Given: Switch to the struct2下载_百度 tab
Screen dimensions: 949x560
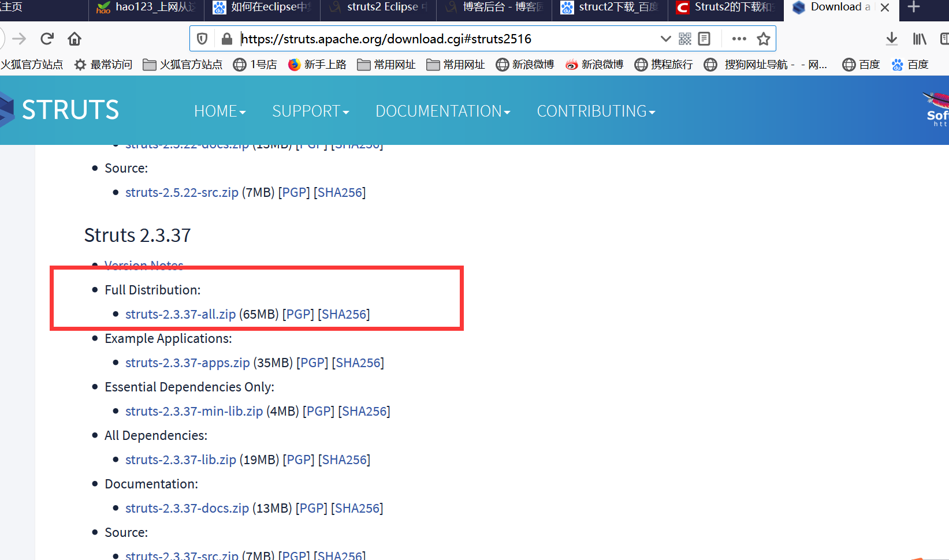Looking at the screenshot, I should point(609,7).
